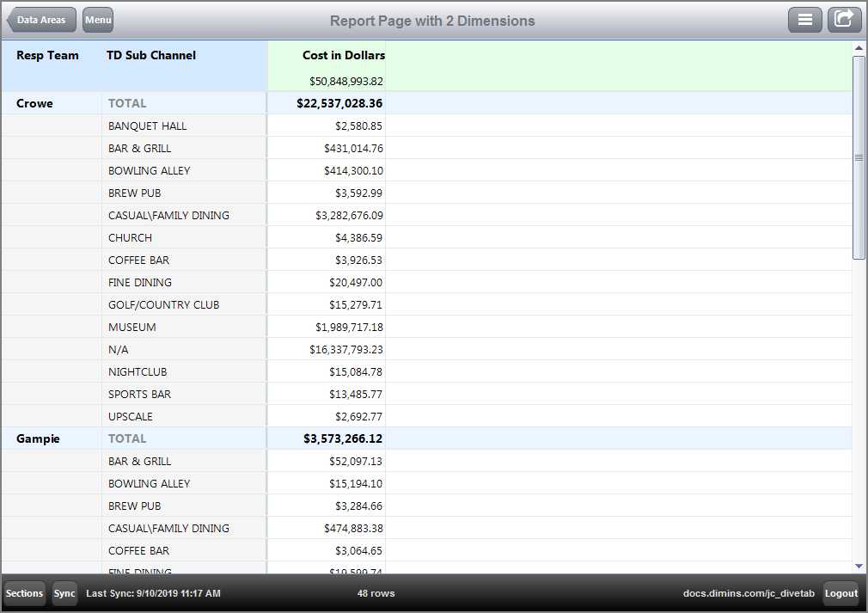This screenshot has width=868, height=613.
Task: Click the Sync button
Action: [64, 593]
